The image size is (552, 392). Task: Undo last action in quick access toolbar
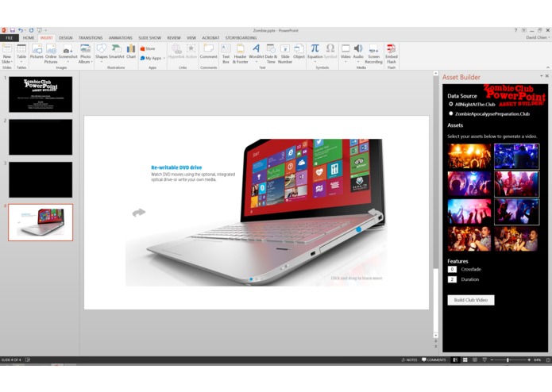click(21, 30)
